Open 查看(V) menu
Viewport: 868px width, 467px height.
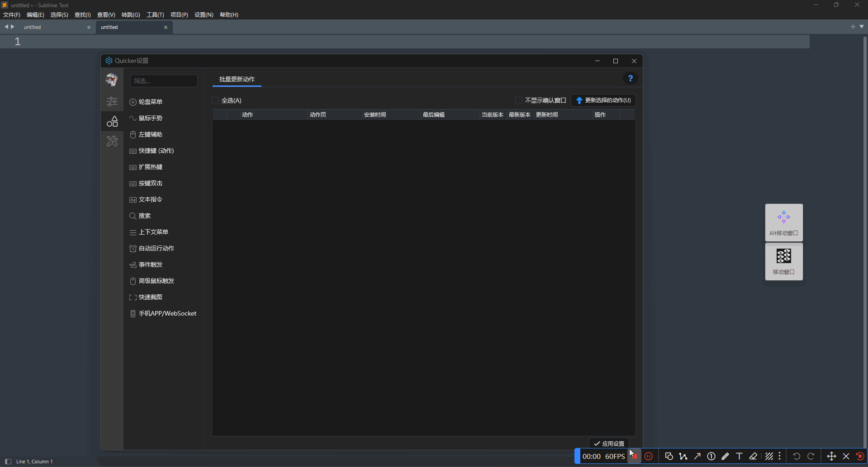106,15
